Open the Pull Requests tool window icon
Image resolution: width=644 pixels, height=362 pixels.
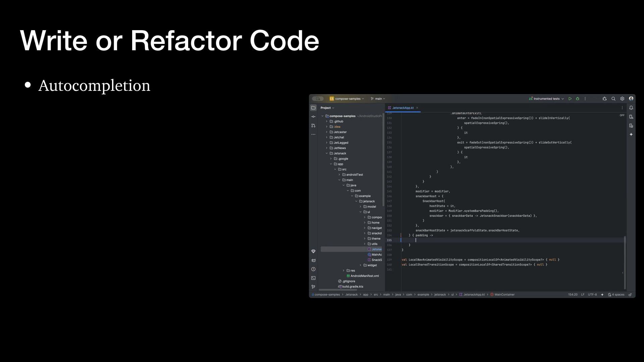click(313, 125)
